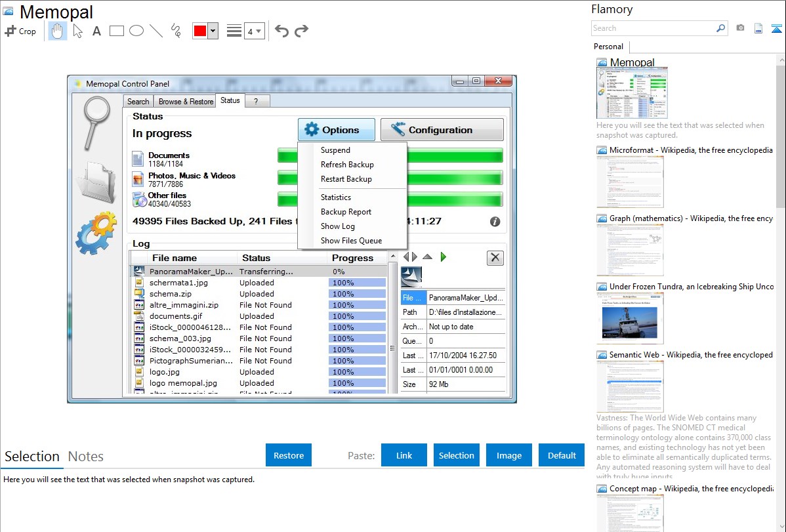Choose the text annotation tool
786x532 pixels.
coord(96,31)
